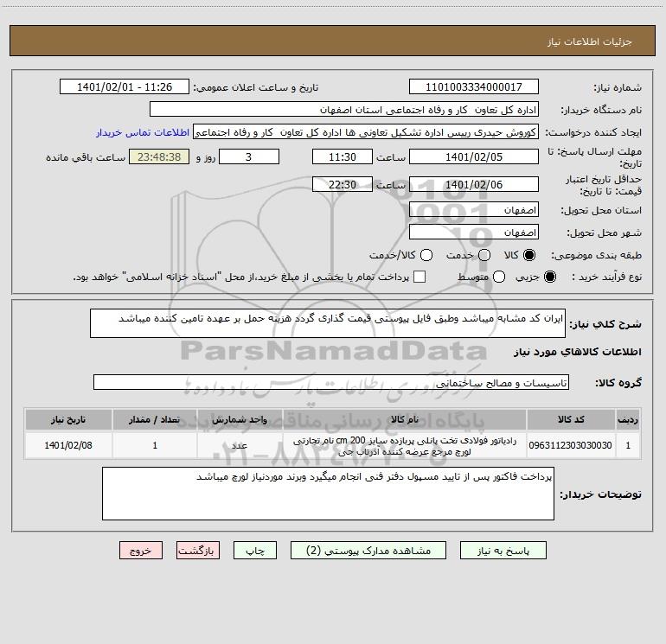Click the تعداد / مقدار column header
The image size is (666, 644).
pos(155,419)
